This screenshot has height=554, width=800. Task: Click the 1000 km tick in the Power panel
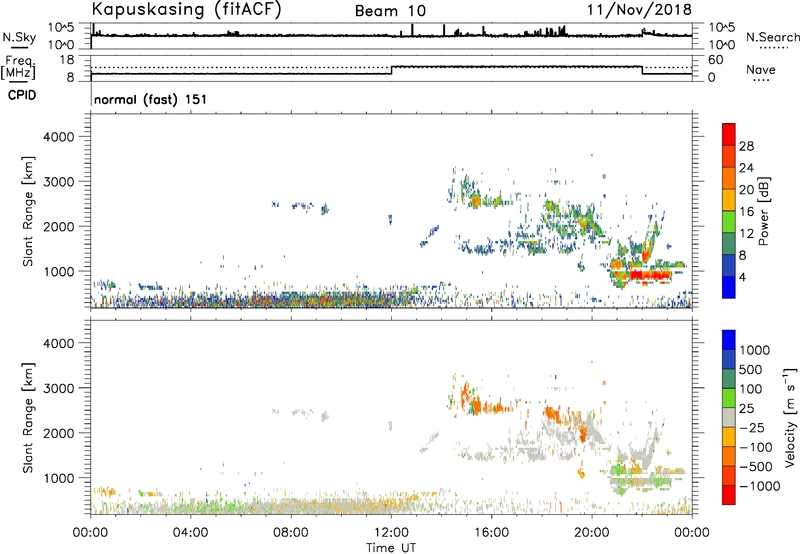click(x=58, y=271)
